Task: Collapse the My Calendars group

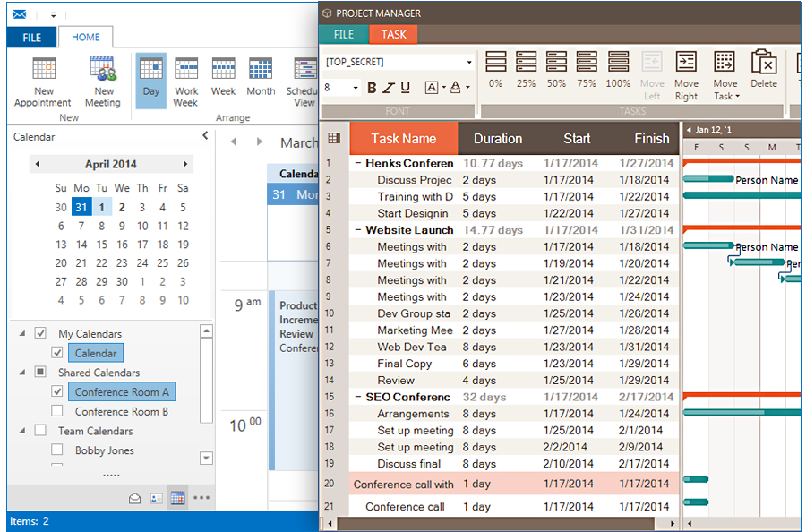Action: coord(22,333)
